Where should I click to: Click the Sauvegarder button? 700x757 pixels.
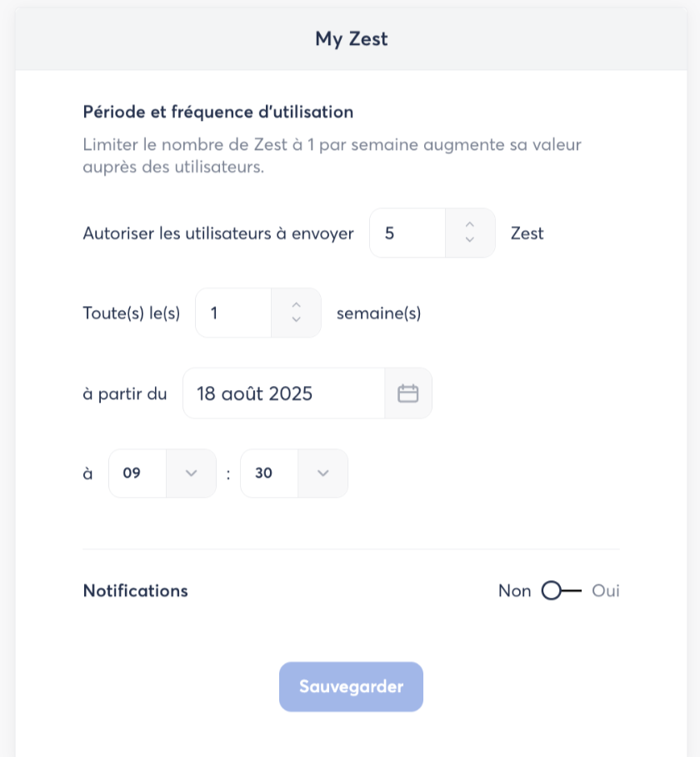pyautogui.click(x=351, y=687)
